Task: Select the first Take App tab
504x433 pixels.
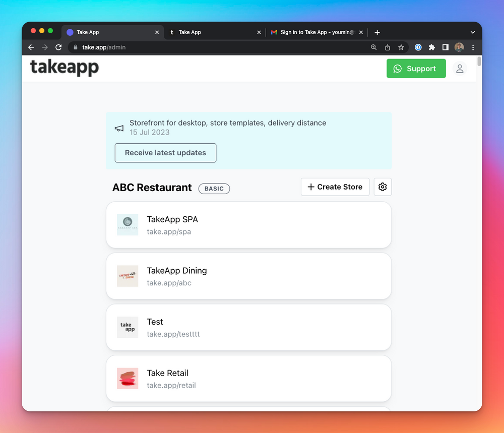Action: point(112,32)
